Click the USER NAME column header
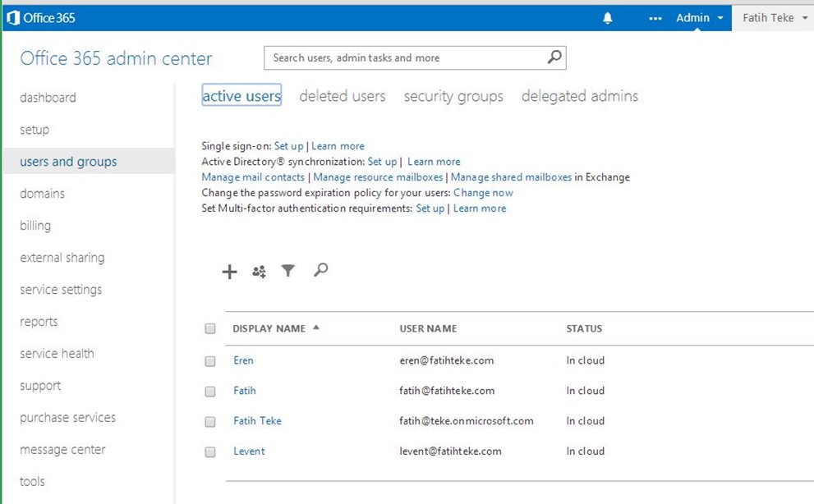 pyautogui.click(x=428, y=328)
